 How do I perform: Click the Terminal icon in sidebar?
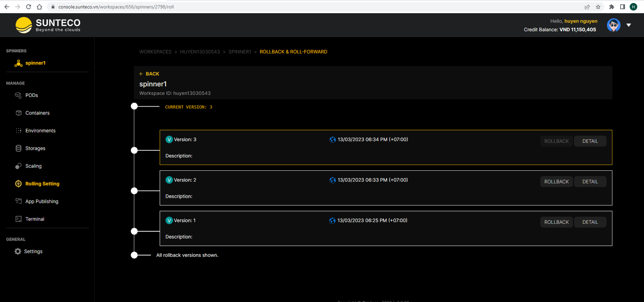[18, 219]
